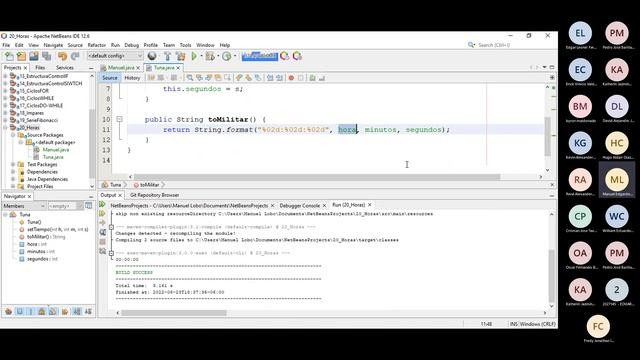The width and height of the screenshot is (640, 360).
Task: Click the toMilitar breadcrumb below editor
Action: [149, 185]
